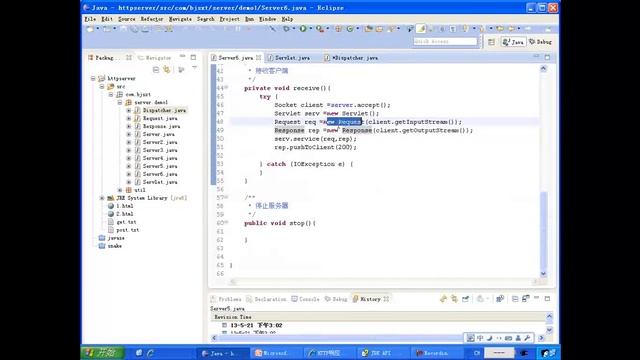This screenshot has height=360, width=640.
Task: Click History Pin this view icon
Action: (x=465, y=299)
